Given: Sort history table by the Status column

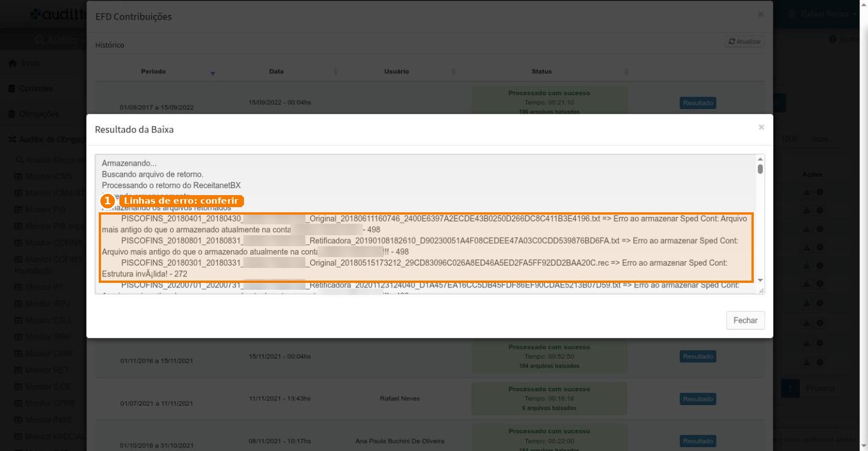Looking at the screenshot, I should (541, 72).
